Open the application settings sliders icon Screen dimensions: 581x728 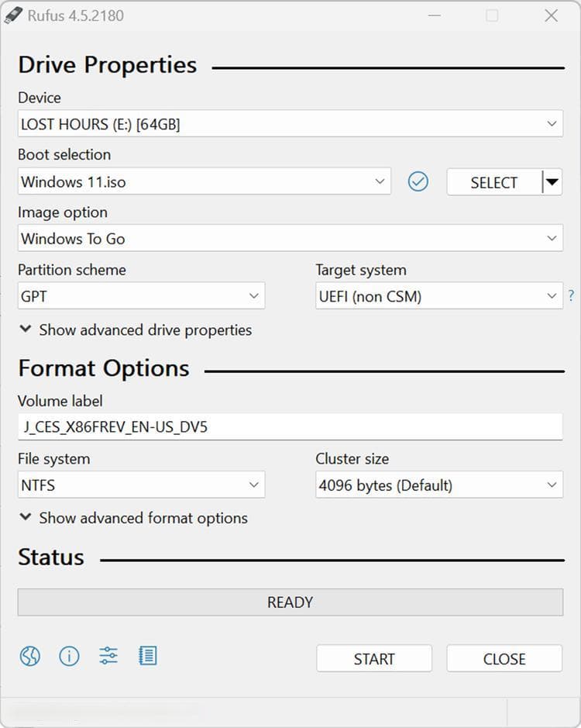108,656
